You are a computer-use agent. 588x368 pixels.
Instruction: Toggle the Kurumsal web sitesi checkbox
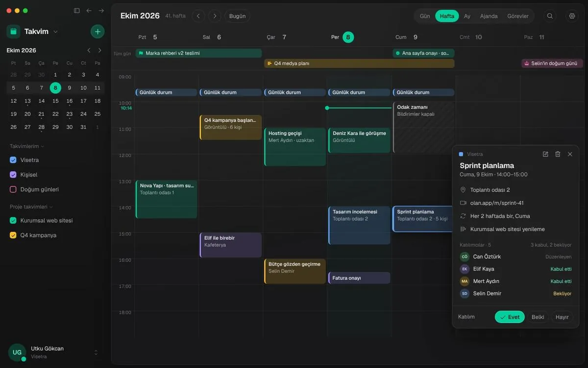coord(13,220)
